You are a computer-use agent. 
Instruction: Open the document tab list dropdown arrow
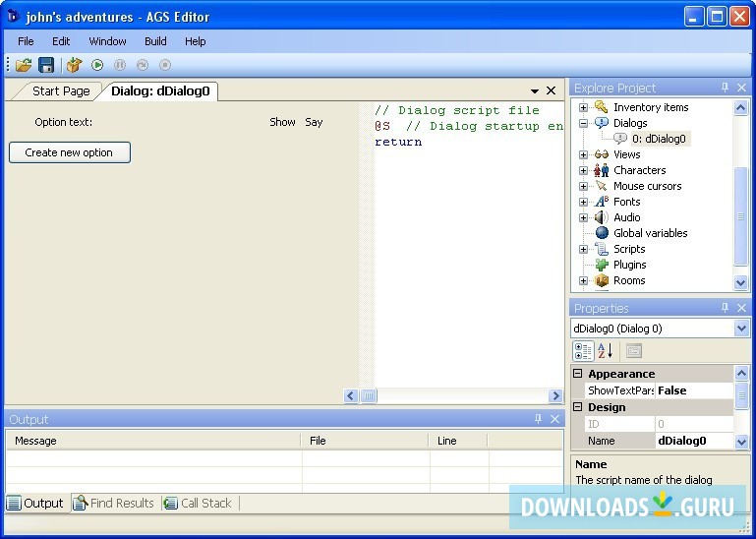click(x=534, y=91)
